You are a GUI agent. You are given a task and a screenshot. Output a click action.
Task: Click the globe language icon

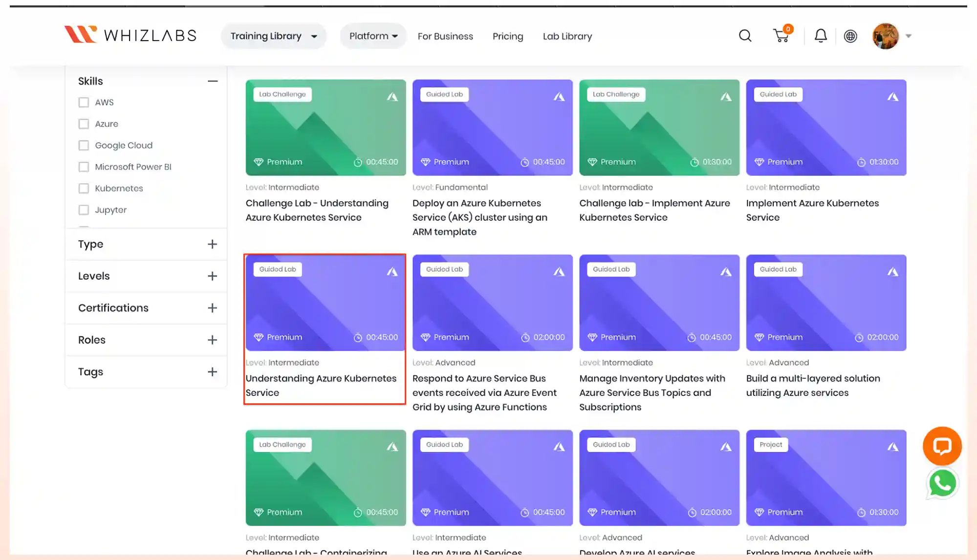pyautogui.click(x=850, y=36)
